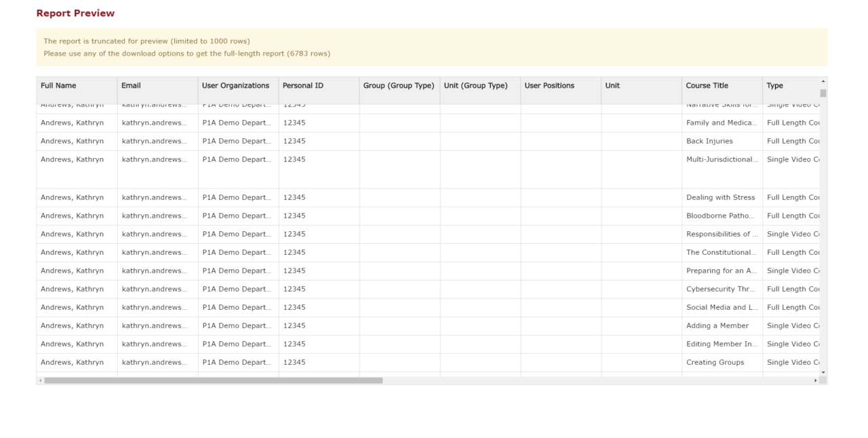Click the up arrow on the vertical scrollbar
Screen dimensions: 868x438
tap(823, 81)
